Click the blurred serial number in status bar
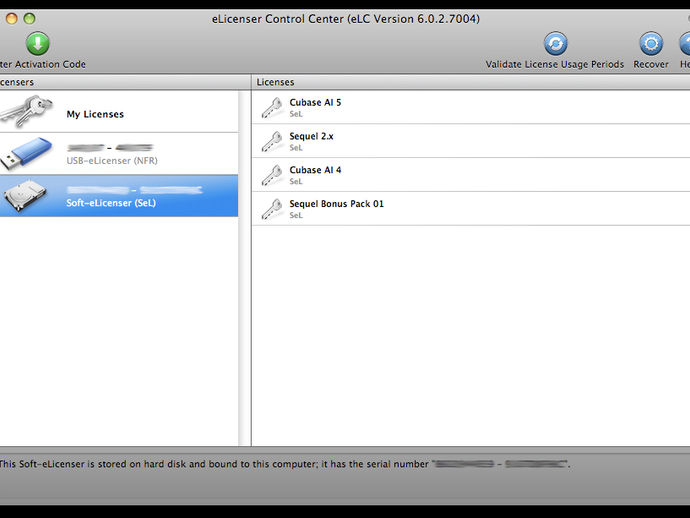This screenshot has height=518, width=690. [x=500, y=464]
